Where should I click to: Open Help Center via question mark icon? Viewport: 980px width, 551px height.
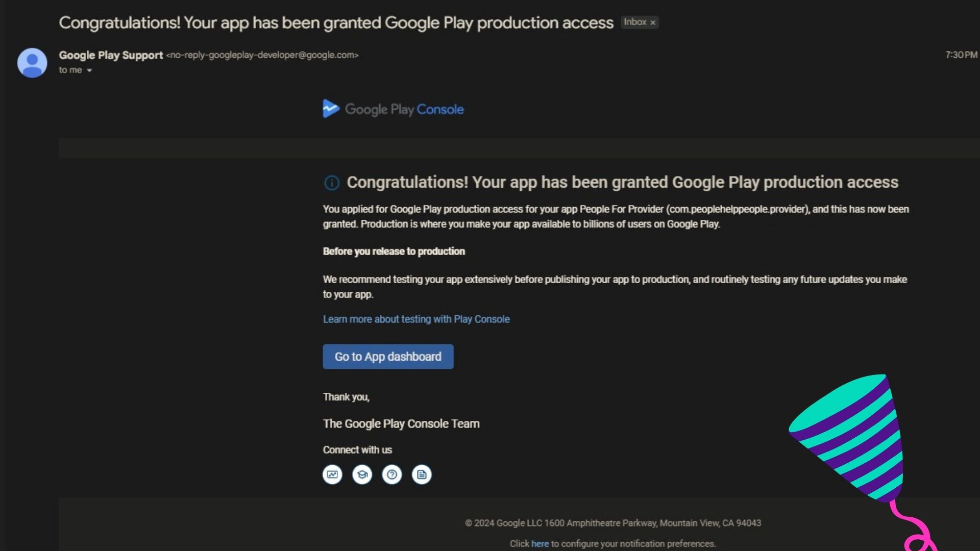(x=391, y=474)
